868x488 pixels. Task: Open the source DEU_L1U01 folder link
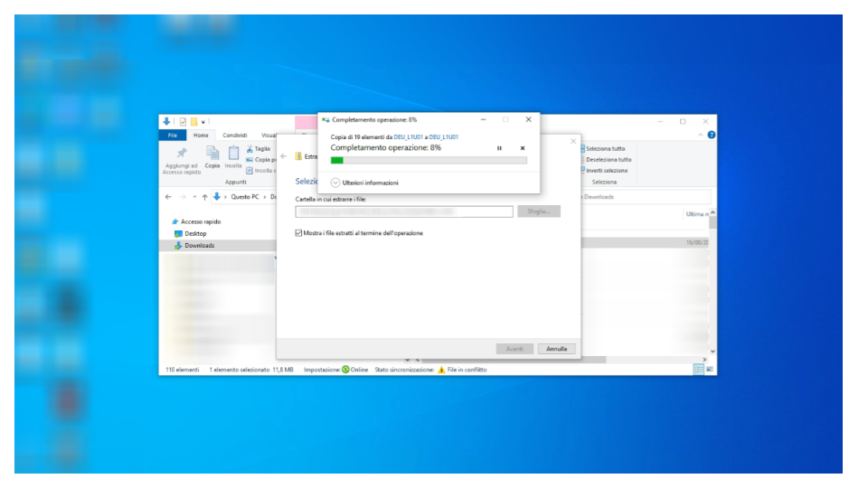point(408,137)
